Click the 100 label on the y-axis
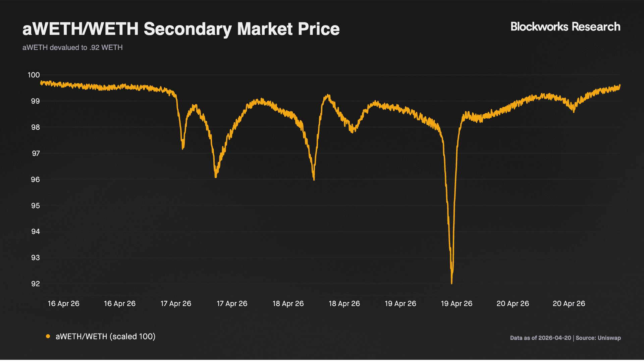Image resolution: width=644 pixels, height=362 pixels. point(34,75)
